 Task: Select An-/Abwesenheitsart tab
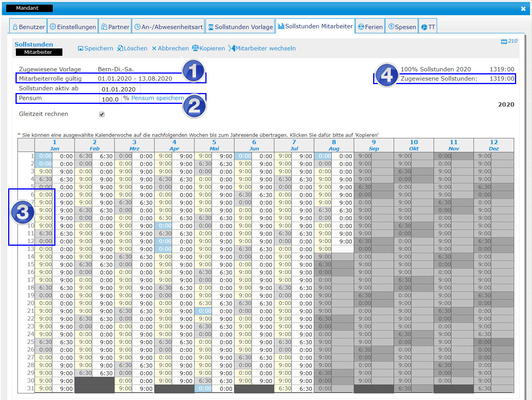[x=169, y=27]
